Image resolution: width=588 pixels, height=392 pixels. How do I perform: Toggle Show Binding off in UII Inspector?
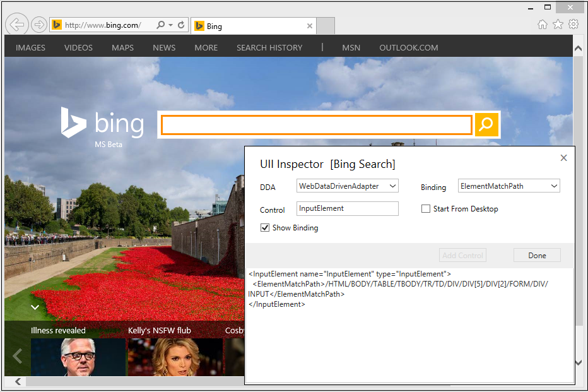click(x=266, y=228)
